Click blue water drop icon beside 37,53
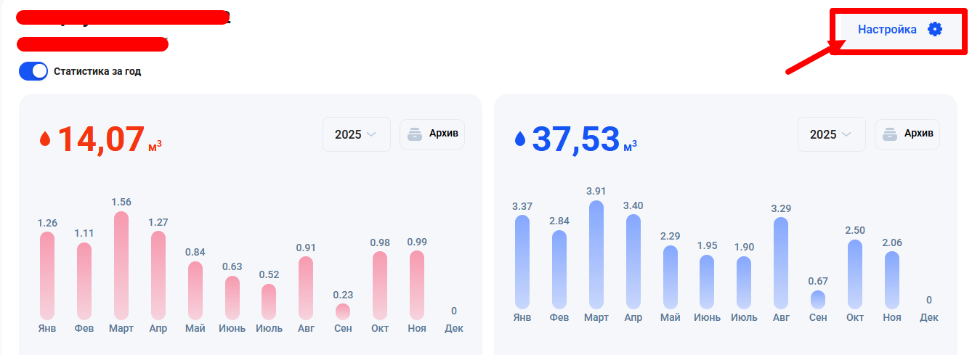This screenshot has width=980, height=355. 520,139
